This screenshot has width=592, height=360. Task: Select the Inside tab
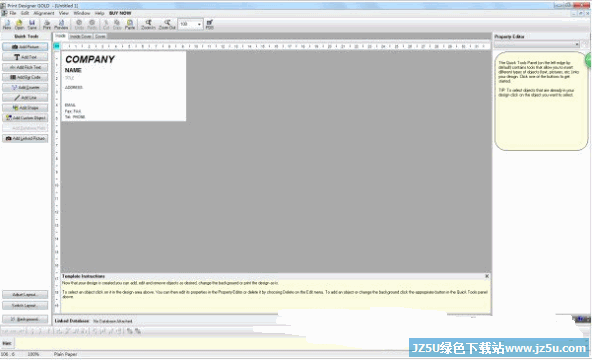[60, 36]
